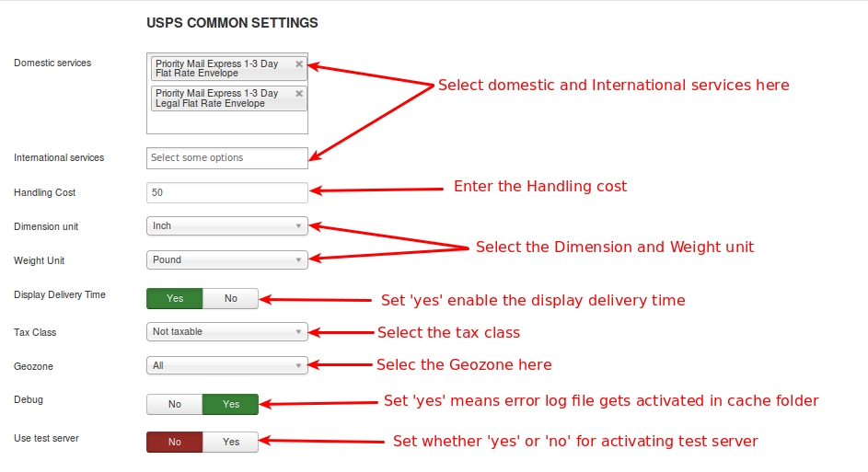Select the Priority Mail Express Legal Flat Rate tag
The image size is (868, 472).
pos(217,98)
